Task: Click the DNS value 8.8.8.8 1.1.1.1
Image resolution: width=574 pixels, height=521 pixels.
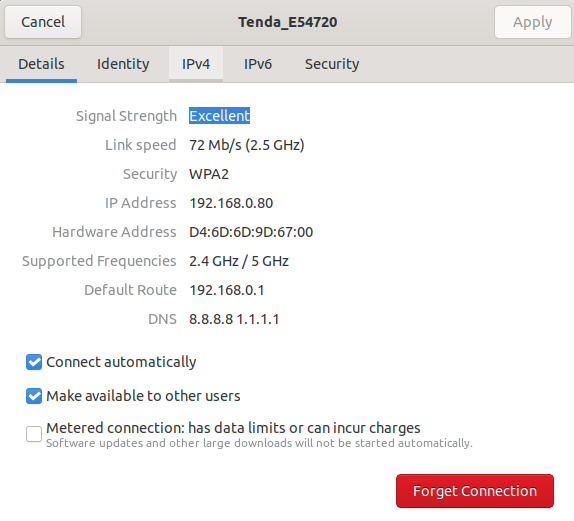Action: click(234, 319)
